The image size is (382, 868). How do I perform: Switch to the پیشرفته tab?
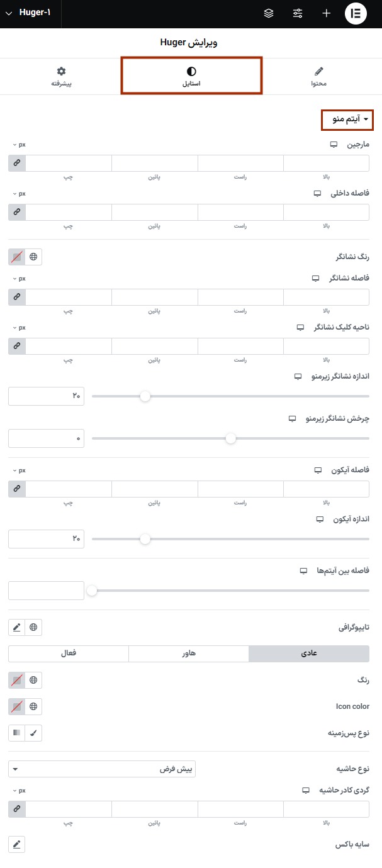tap(61, 75)
